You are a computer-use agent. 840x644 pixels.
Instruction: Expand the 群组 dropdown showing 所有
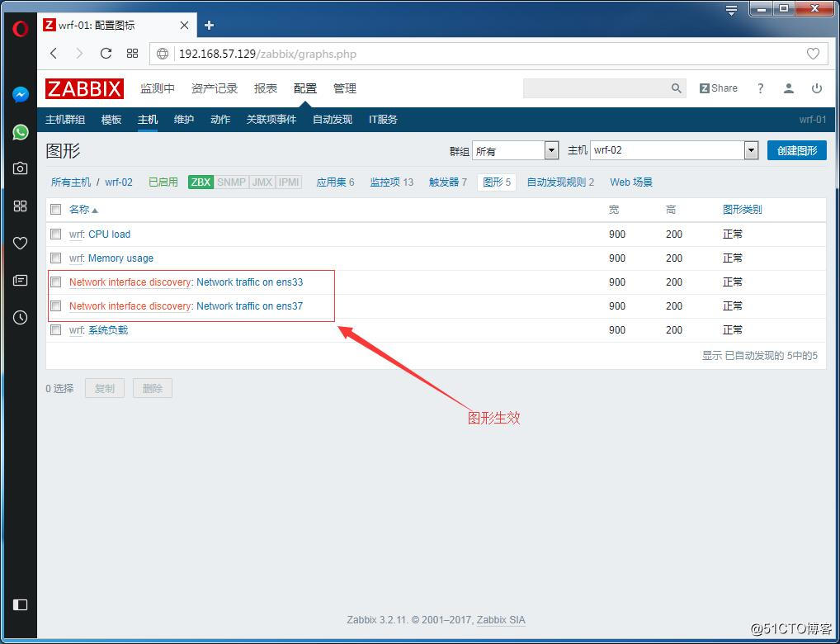(x=516, y=150)
